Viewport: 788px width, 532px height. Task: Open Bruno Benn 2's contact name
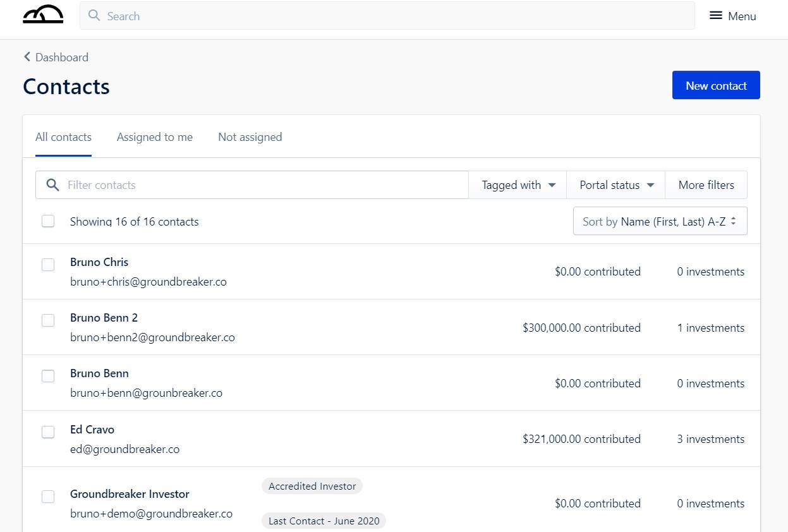104,318
